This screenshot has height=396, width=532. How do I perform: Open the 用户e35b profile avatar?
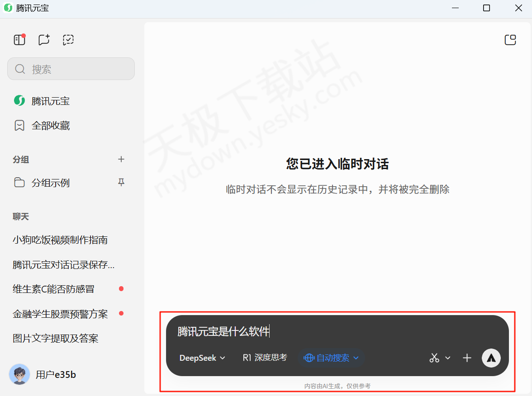[x=19, y=374]
